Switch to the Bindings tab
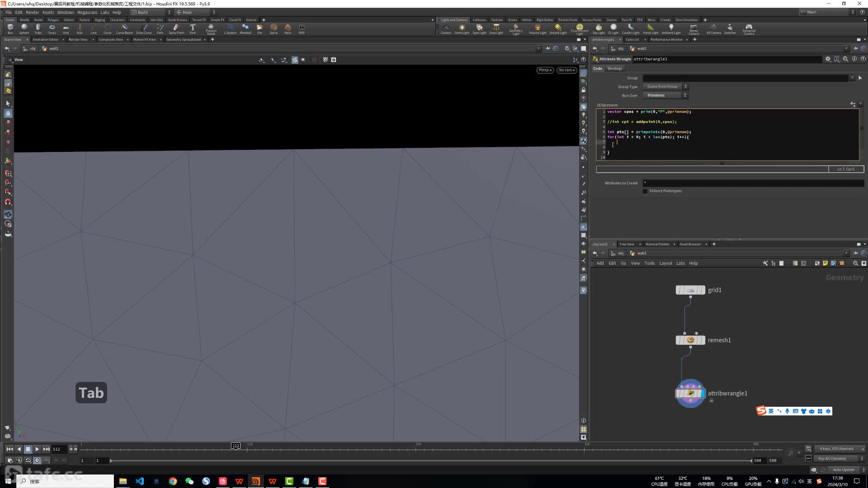 pyautogui.click(x=614, y=69)
